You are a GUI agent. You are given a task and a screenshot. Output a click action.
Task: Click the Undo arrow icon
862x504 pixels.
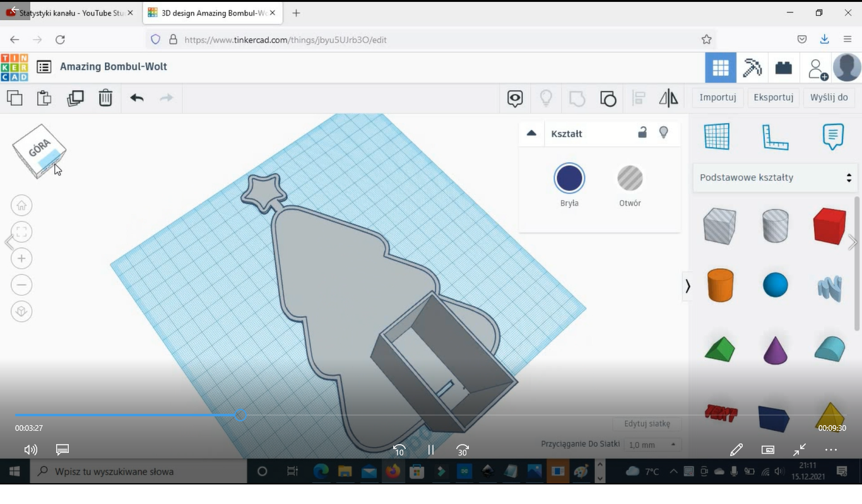click(x=136, y=98)
